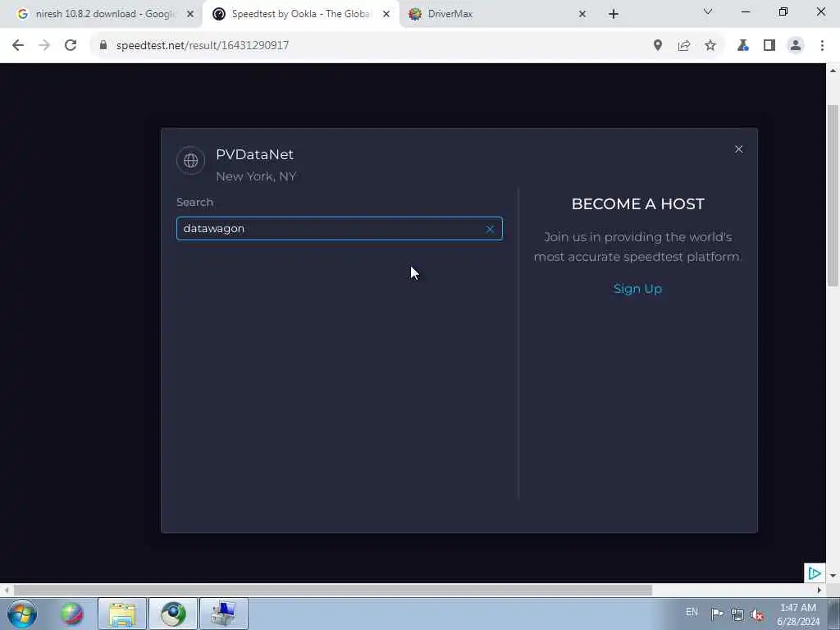Image resolution: width=840 pixels, height=630 pixels.
Task: Close the DriverMax tab
Action: pos(582,14)
